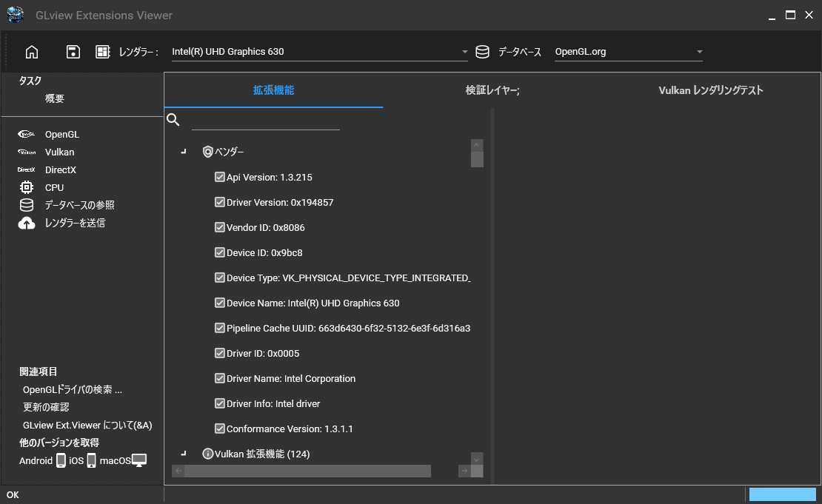Viewport: 822px width, 504px height.
Task: Toggle the Driver ID: 0x0005 checkbox
Action: [x=220, y=353]
